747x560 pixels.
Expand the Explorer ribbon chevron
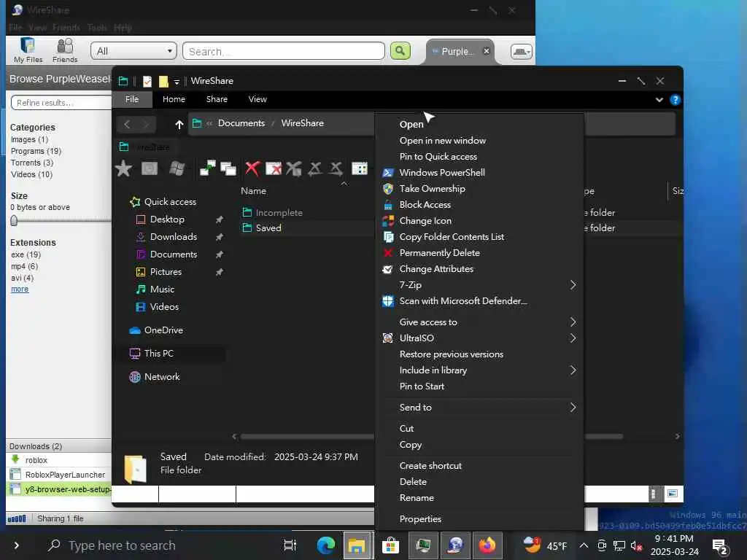pyautogui.click(x=659, y=99)
